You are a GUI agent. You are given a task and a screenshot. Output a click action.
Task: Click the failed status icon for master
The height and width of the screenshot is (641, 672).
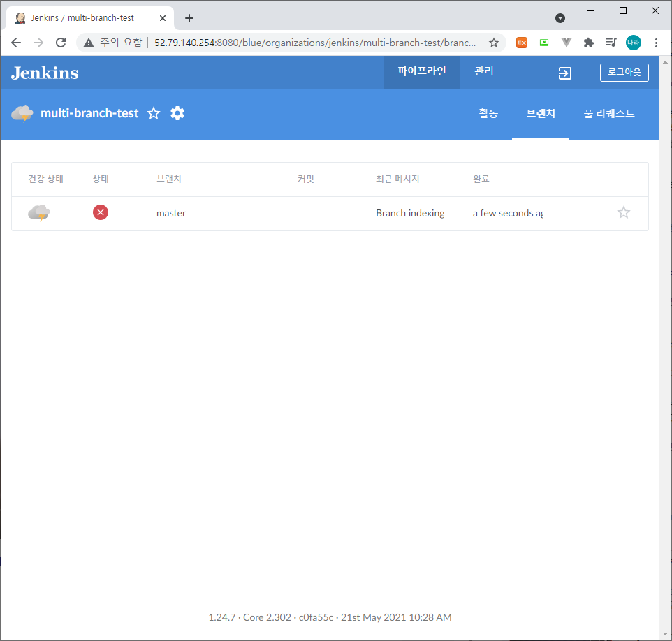tap(101, 212)
